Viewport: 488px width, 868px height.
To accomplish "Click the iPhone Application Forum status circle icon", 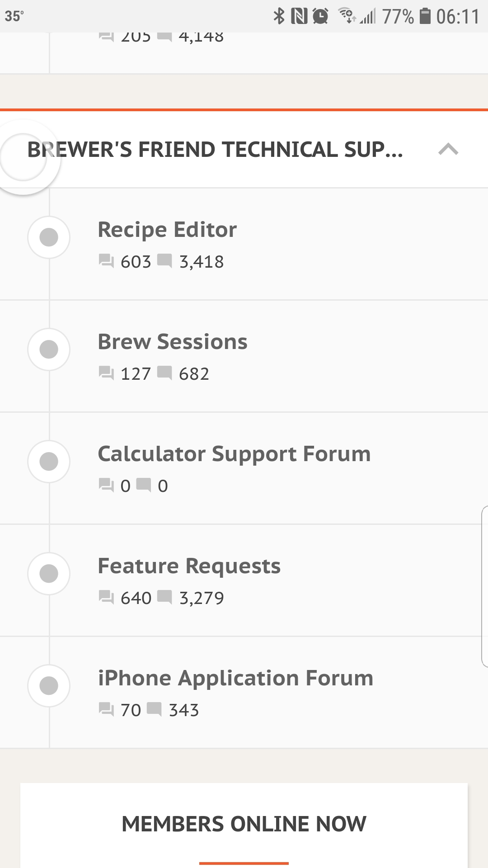I will pos(49,686).
